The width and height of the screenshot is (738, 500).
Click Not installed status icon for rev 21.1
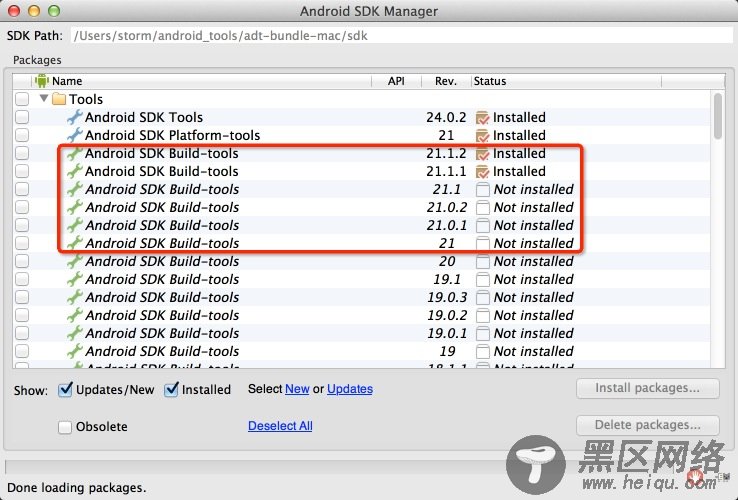482,190
